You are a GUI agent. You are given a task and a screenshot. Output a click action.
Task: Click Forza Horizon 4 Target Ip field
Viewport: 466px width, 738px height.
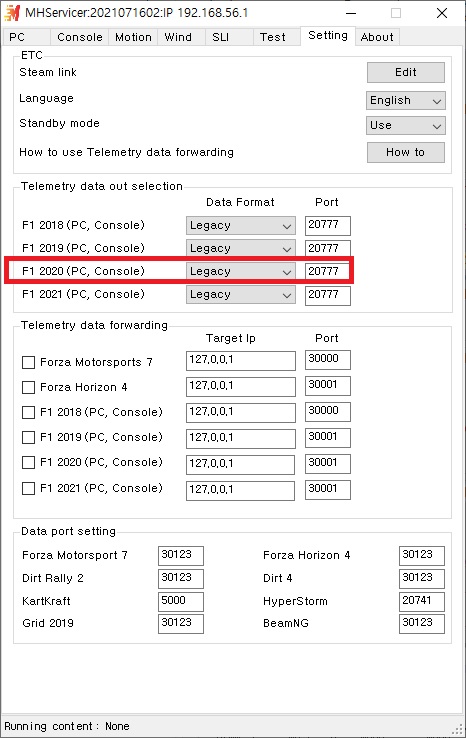(x=241, y=387)
